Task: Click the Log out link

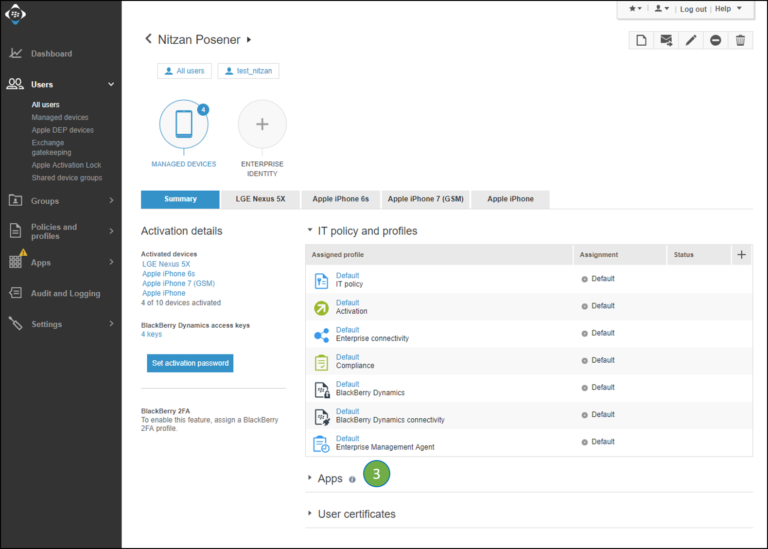Action: pos(692,9)
